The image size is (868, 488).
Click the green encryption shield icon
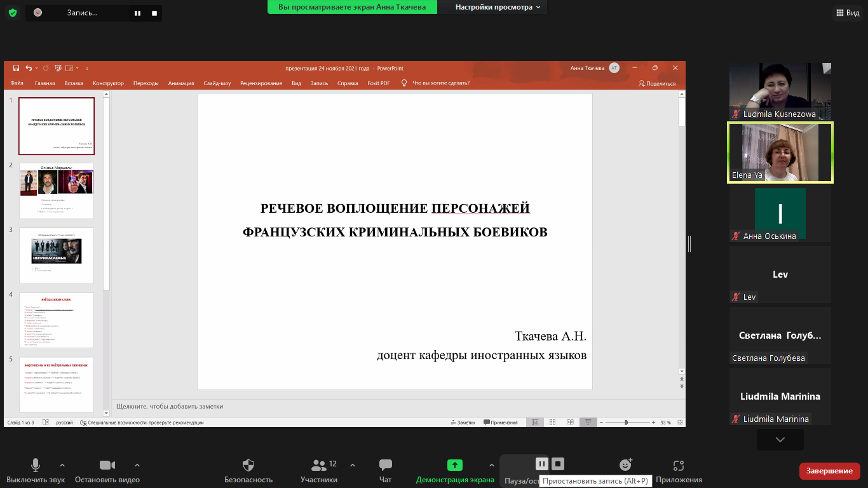click(13, 13)
